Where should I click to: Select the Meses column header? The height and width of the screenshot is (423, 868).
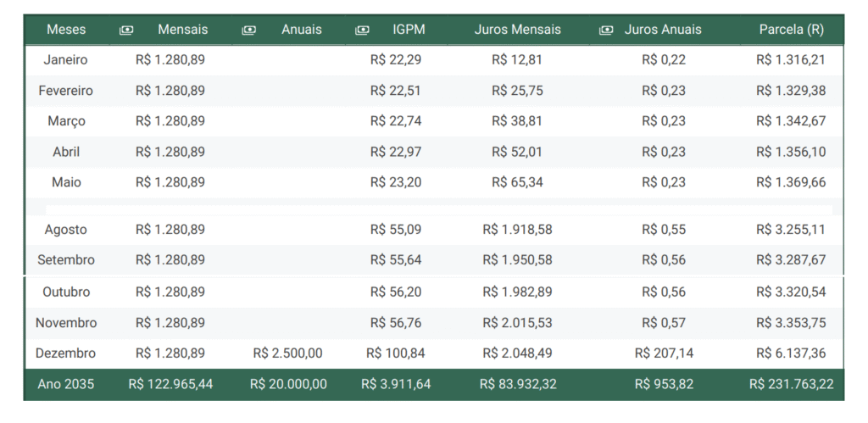(x=66, y=30)
